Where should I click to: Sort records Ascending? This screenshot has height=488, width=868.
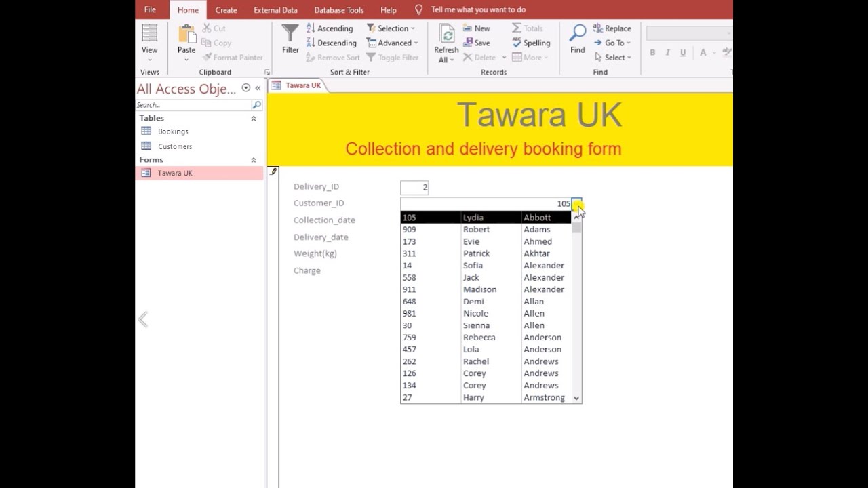point(330,28)
